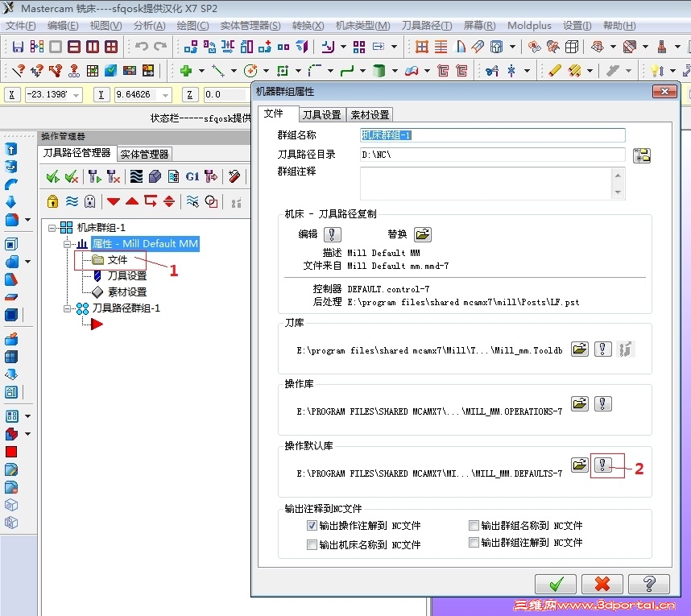Switch to the 刀具设置 dialog tab
Image resolution: width=691 pixels, height=616 pixels.
coord(321,115)
